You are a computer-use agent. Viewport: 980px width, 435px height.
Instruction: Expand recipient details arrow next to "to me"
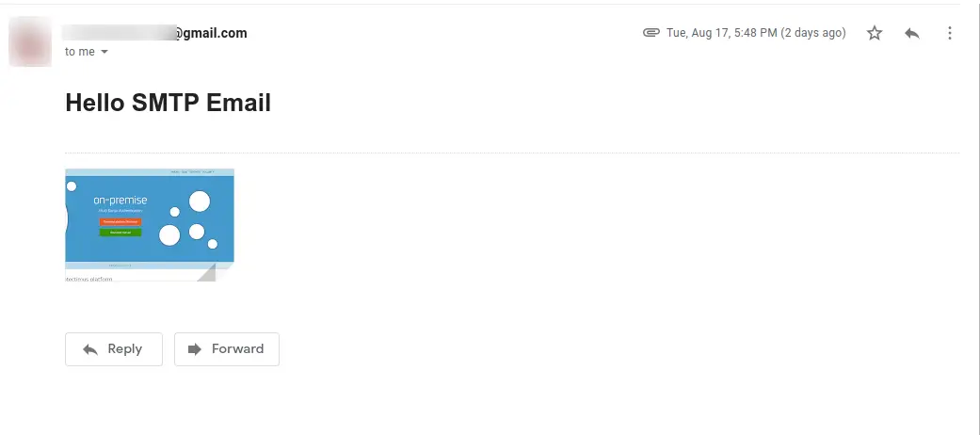click(x=104, y=52)
